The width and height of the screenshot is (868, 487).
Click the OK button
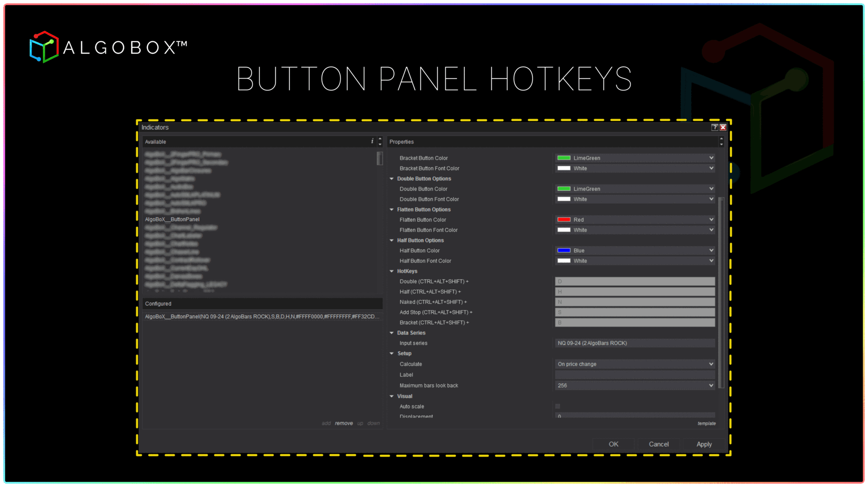click(613, 444)
